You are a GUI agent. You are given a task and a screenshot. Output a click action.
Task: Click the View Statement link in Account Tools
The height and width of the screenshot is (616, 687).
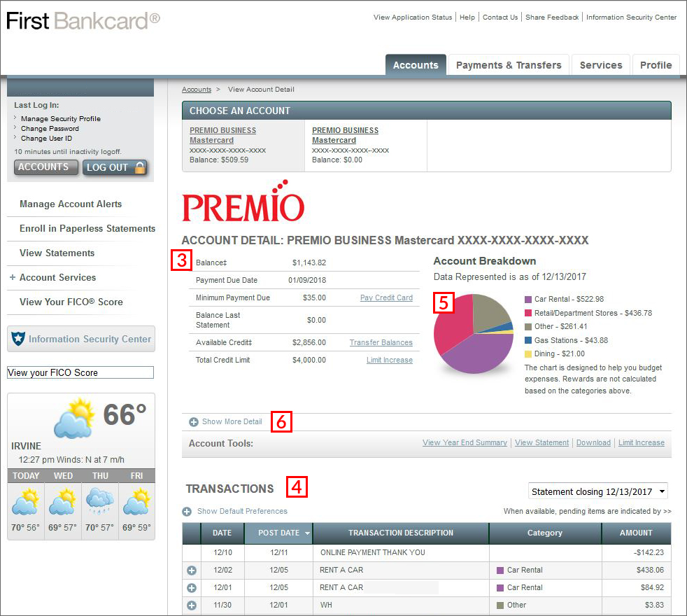point(542,442)
